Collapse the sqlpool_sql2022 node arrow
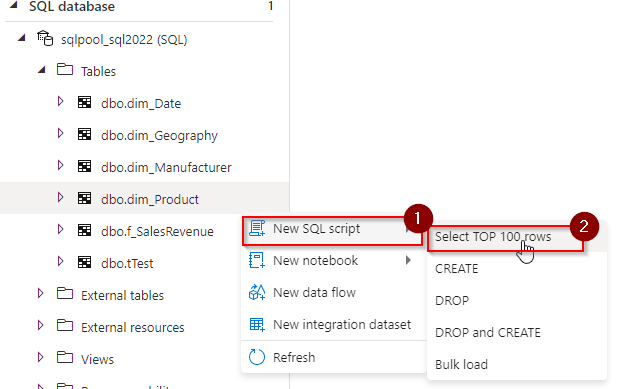The height and width of the screenshot is (389, 623). pyautogui.click(x=22, y=38)
